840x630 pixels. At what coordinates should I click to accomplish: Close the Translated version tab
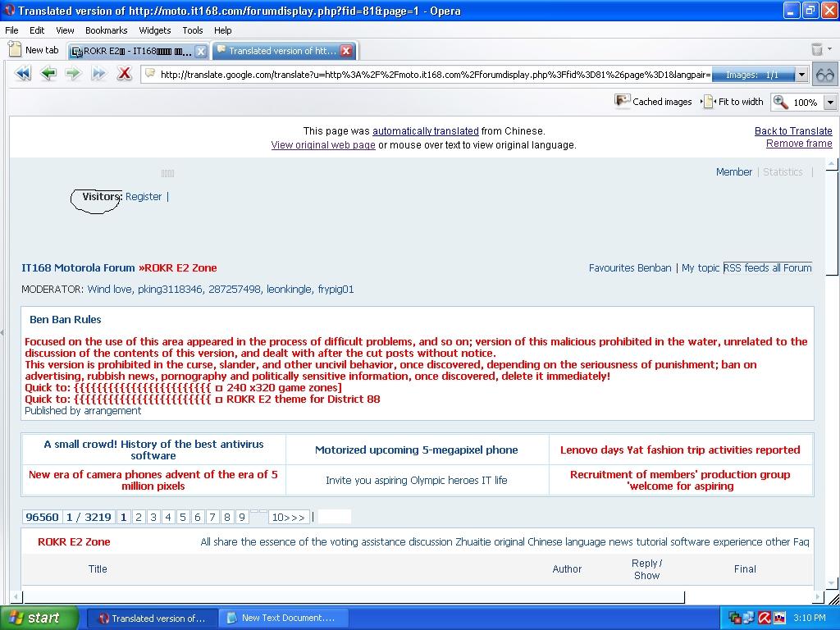pyautogui.click(x=346, y=50)
